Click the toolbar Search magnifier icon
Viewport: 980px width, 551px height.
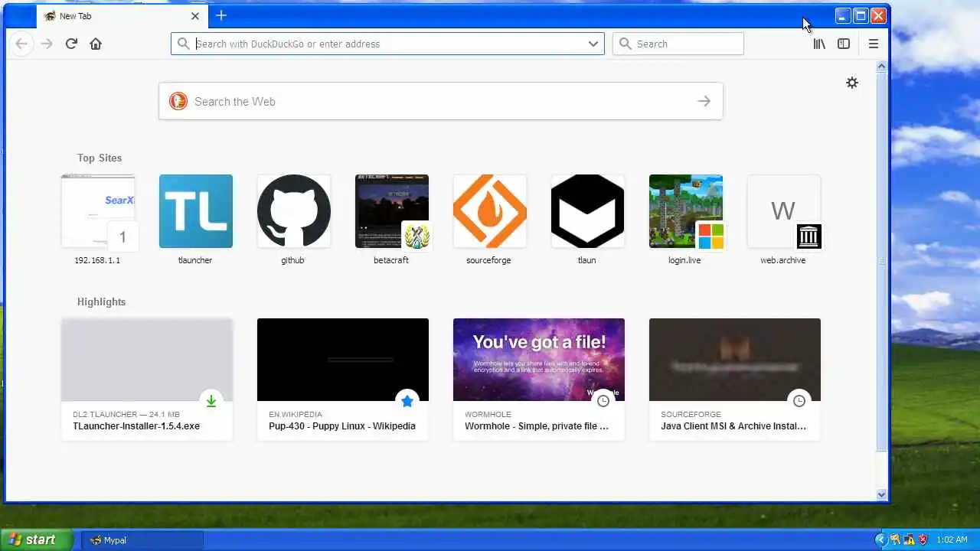click(626, 44)
